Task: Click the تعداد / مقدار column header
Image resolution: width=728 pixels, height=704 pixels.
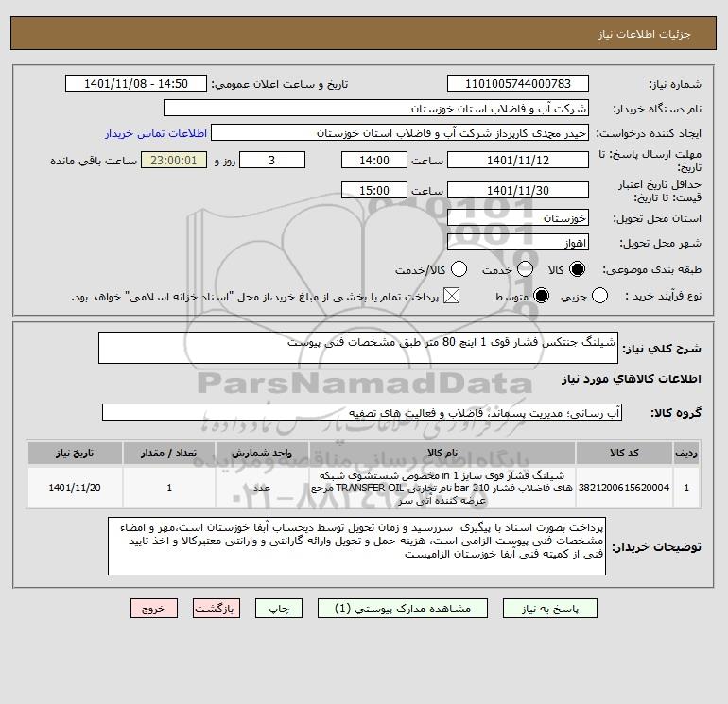Action: [169, 453]
